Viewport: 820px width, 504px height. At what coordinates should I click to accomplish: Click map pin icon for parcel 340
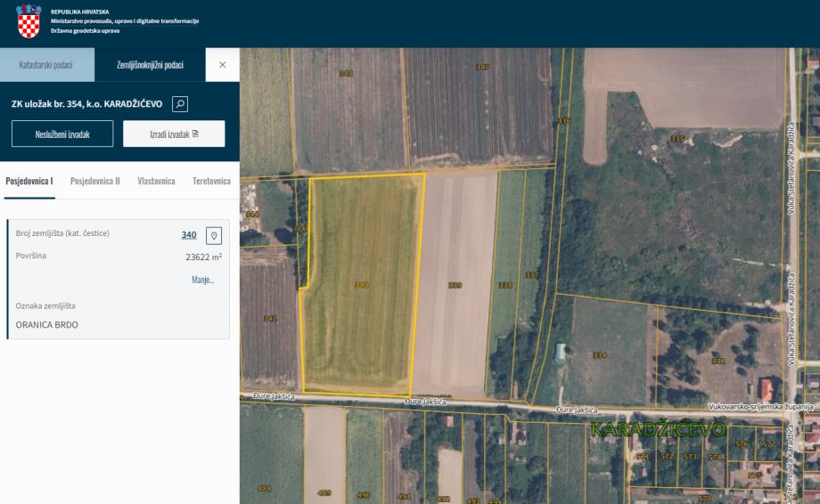tap(213, 236)
